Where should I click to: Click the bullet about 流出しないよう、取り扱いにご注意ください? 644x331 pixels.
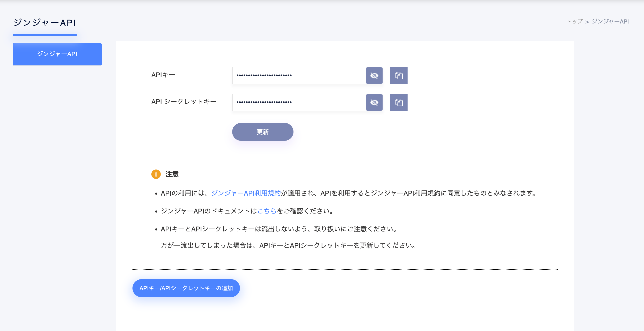[x=279, y=229]
